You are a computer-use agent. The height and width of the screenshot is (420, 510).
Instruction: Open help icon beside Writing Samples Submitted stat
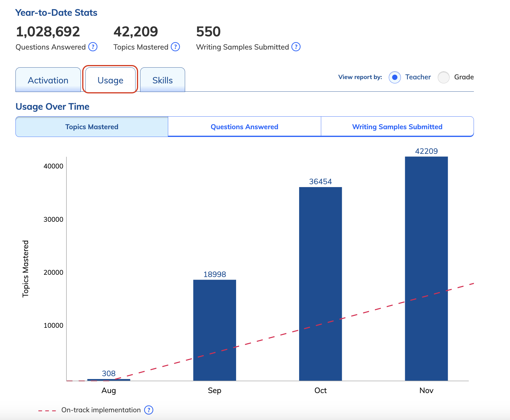[x=296, y=47]
